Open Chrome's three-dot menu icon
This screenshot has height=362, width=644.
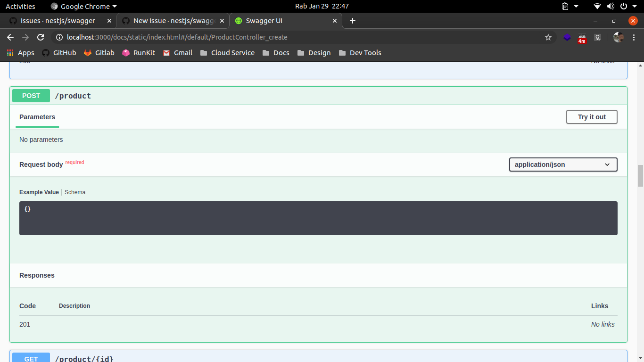tap(634, 37)
